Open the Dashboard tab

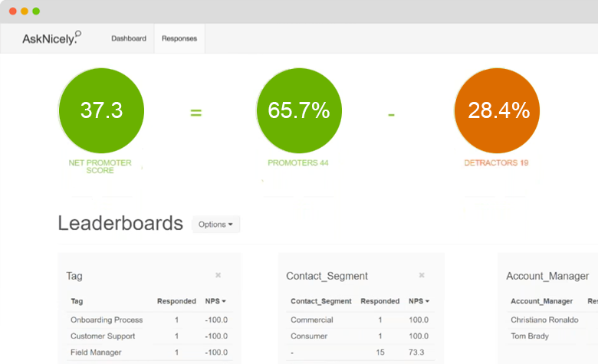(128, 38)
